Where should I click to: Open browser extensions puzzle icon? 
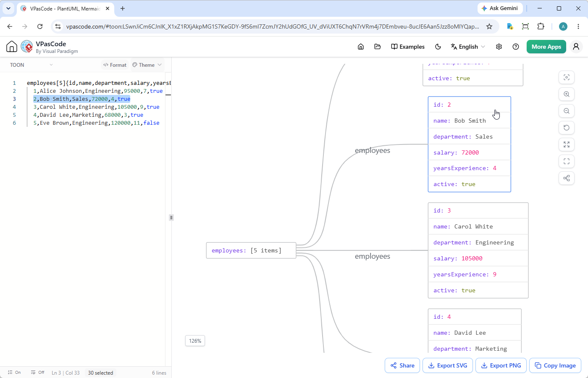(x=541, y=26)
